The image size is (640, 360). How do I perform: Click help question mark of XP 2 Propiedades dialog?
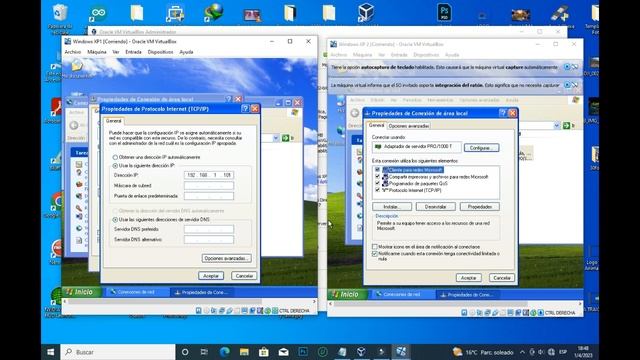(x=503, y=113)
